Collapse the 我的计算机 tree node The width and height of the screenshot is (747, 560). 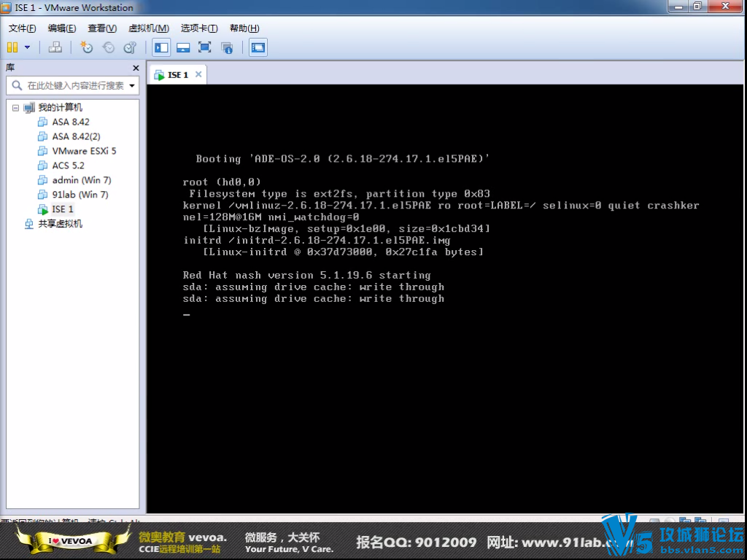click(15, 107)
